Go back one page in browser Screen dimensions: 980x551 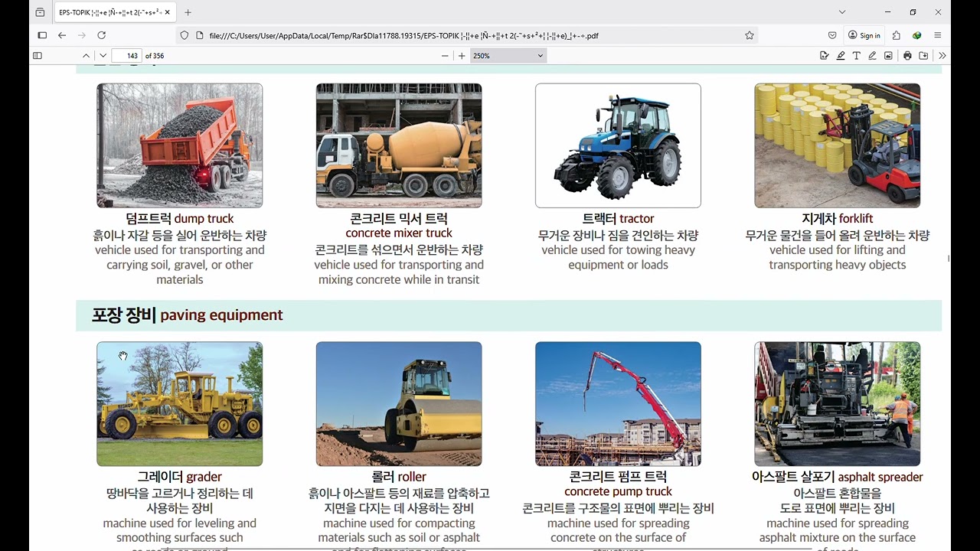tap(62, 35)
